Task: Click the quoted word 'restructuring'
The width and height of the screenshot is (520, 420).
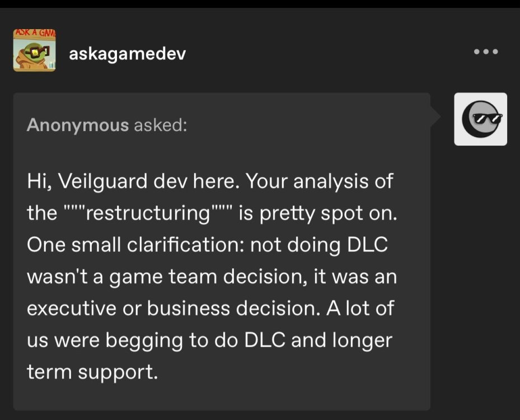Action: 148,213
